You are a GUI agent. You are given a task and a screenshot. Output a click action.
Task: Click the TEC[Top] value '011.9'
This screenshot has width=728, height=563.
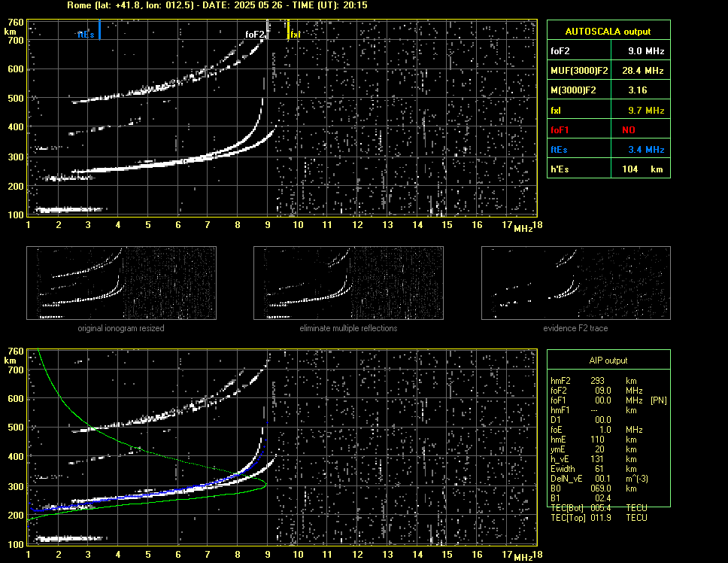[601, 518]
